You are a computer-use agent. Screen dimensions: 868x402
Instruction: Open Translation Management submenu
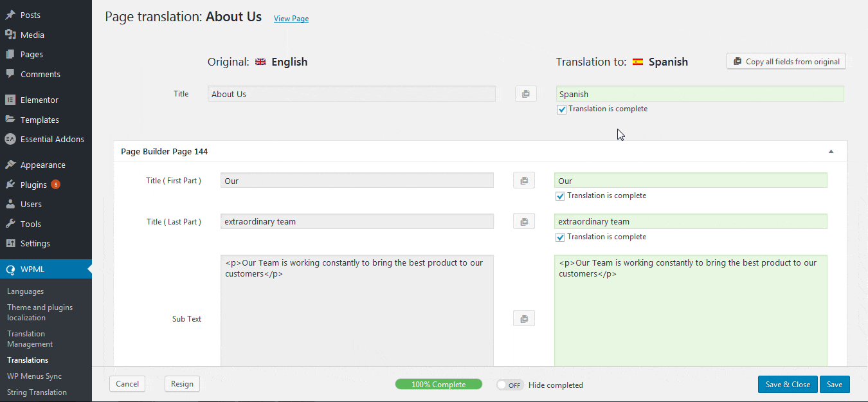pyautogui.click(x=30, y=339)
